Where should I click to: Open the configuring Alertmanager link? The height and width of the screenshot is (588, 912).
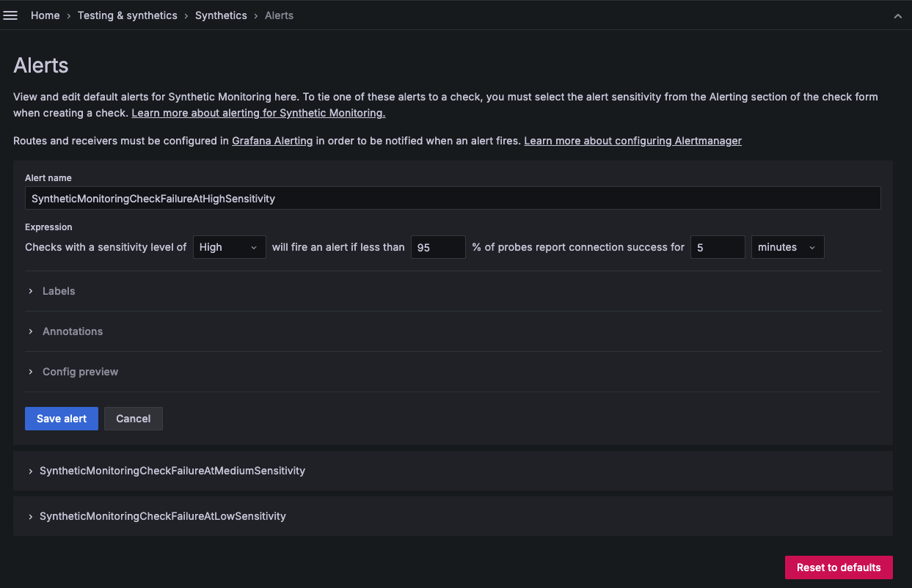632,140
